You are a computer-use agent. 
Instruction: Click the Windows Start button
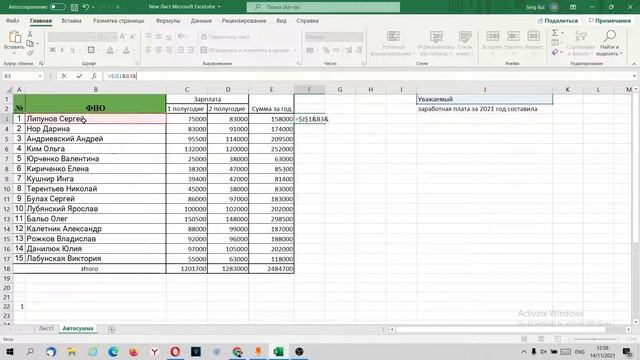[9, 351]
